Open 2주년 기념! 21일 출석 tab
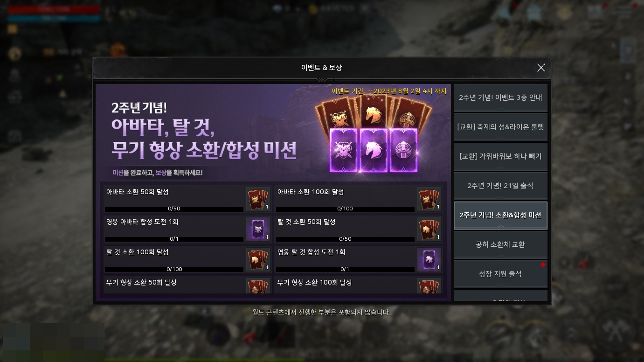The image size is (644, 362). 500,186
